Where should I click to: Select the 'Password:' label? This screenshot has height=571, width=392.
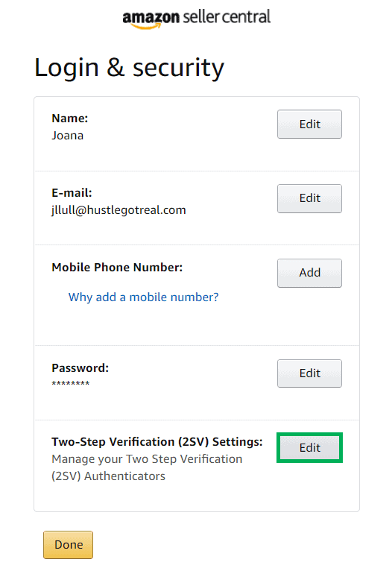pyautogui.click(x=80, y=367)
